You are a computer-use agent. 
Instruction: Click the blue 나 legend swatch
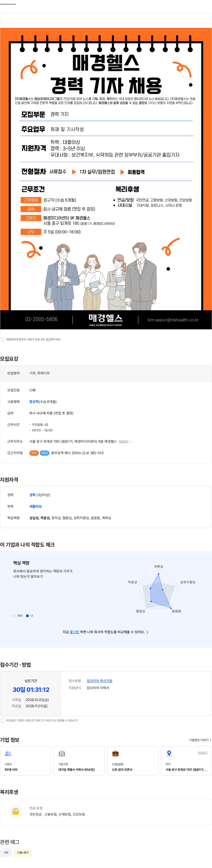[27, 616]
